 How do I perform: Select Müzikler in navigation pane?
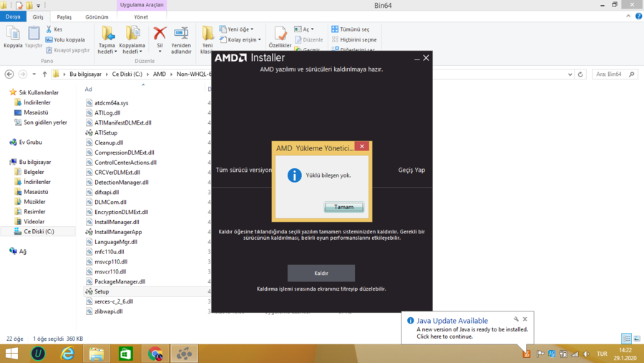34,201
